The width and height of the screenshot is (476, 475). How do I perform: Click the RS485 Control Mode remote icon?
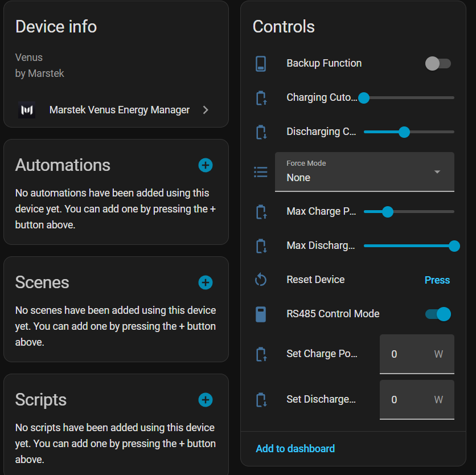click(x=261, y=314)
